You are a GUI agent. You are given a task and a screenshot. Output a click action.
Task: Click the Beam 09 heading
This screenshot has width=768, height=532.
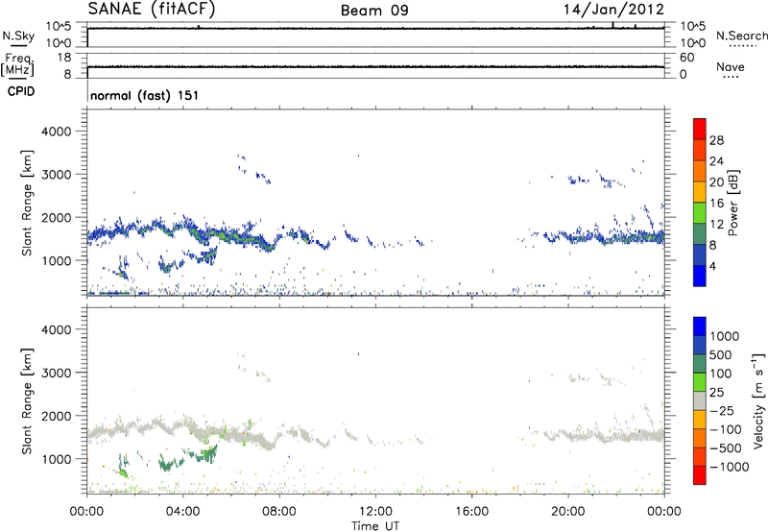pos(374,11)
